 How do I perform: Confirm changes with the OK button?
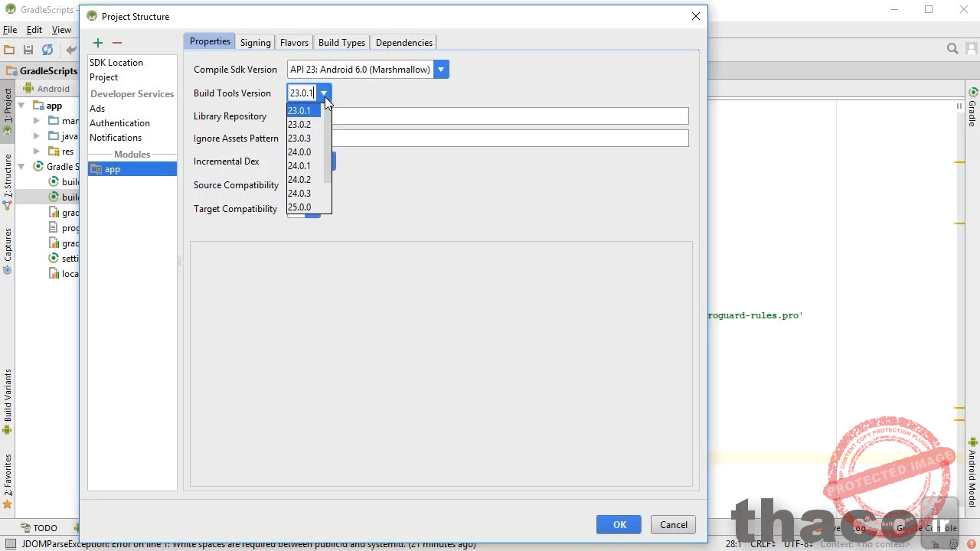(619, 524)
